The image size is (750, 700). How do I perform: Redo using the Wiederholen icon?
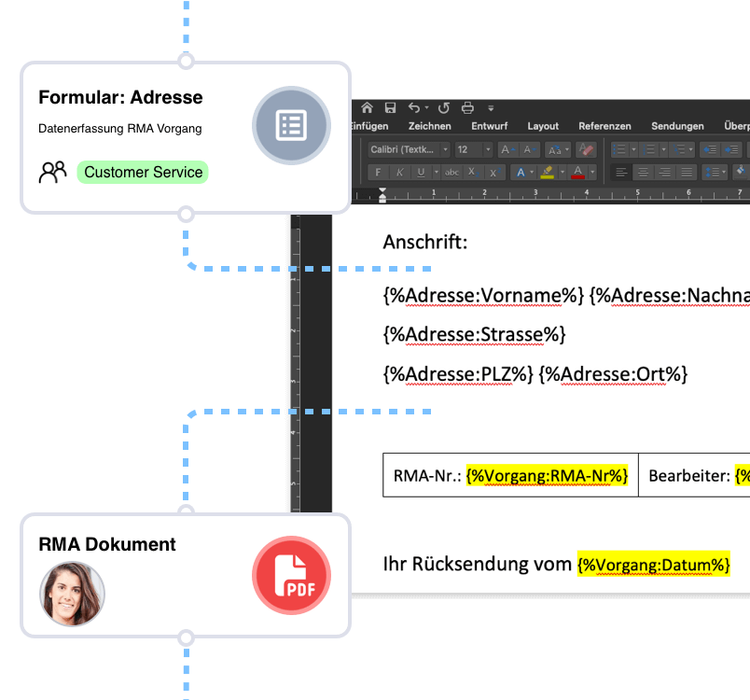(x=443, y=105)
